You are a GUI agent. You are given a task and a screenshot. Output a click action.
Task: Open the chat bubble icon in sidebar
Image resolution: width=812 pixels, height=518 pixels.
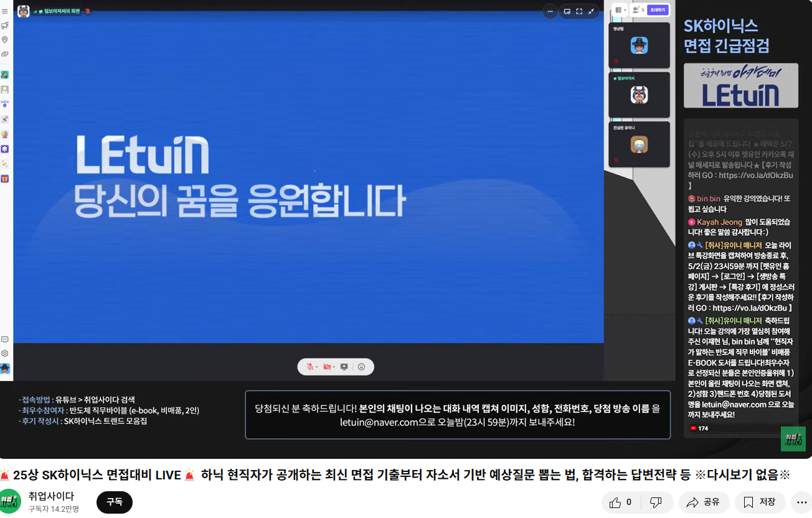coord(4,339)
